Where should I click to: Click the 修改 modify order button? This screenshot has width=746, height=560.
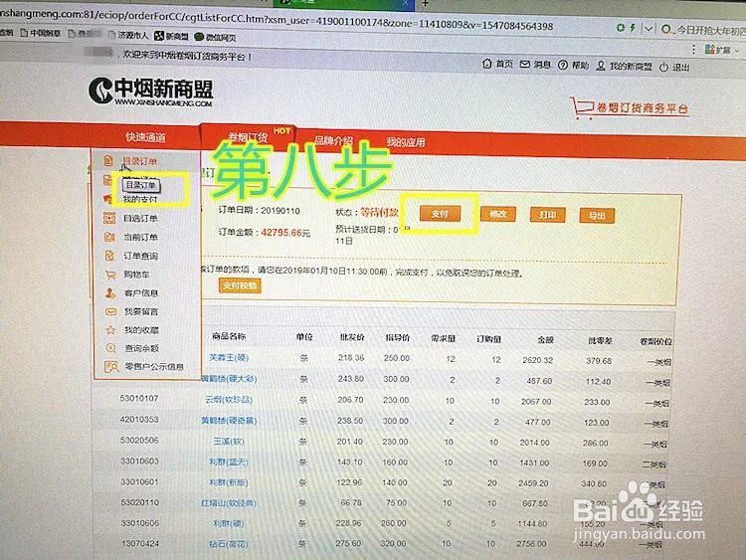(x=498, y=214)
